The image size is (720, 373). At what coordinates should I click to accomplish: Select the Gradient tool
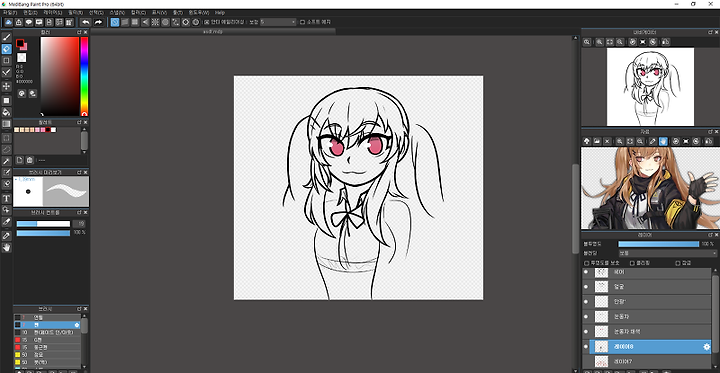point(6,124)
